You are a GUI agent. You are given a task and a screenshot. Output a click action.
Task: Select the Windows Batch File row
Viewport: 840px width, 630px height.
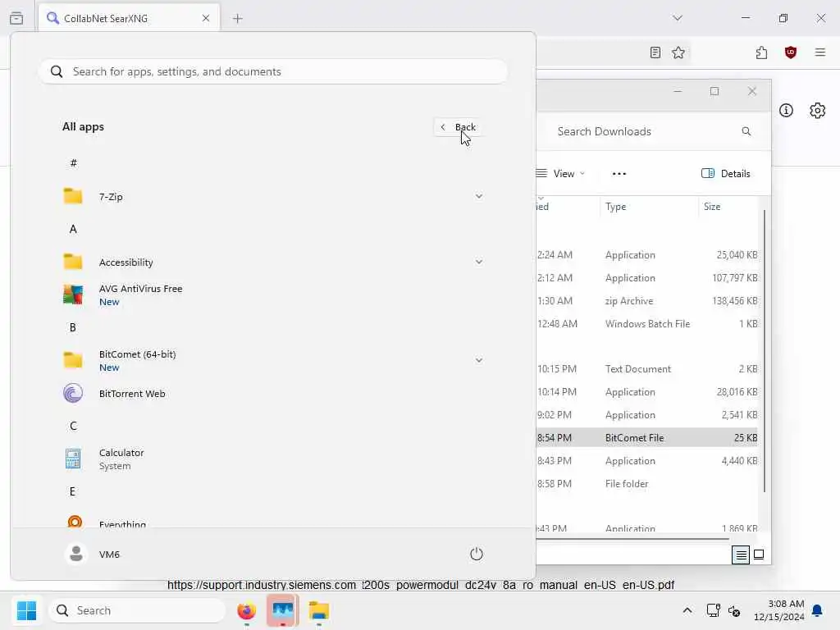pos(647,323)
